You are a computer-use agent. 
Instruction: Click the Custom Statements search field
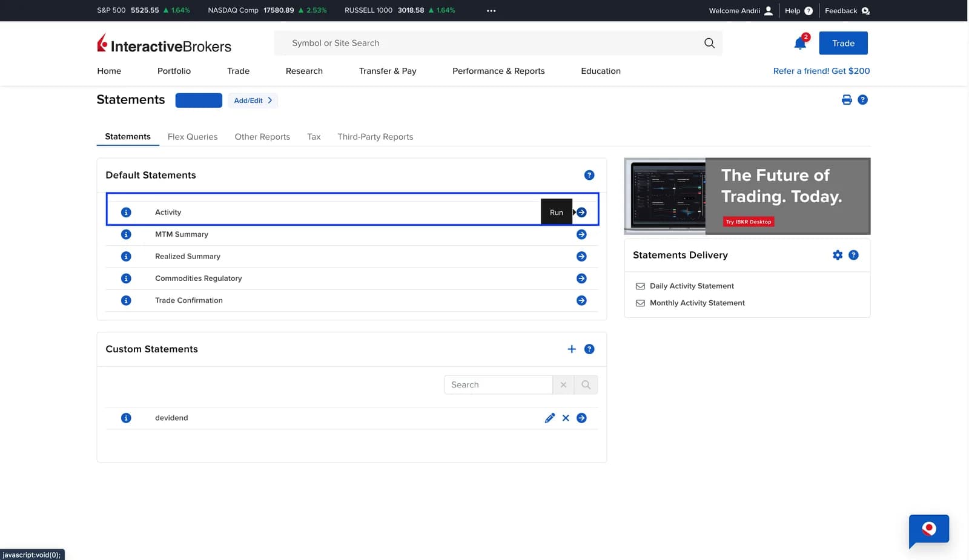point(498,385)
